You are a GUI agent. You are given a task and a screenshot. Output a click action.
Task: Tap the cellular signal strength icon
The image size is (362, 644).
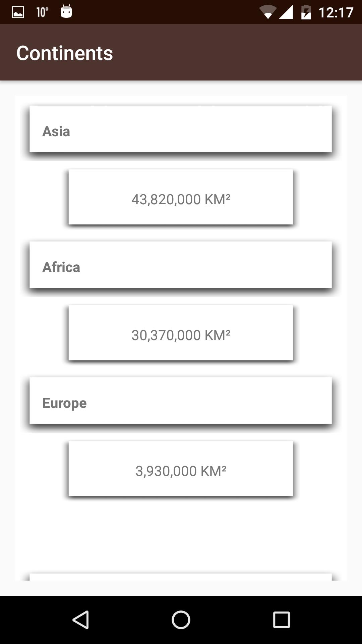pos(286,12)
